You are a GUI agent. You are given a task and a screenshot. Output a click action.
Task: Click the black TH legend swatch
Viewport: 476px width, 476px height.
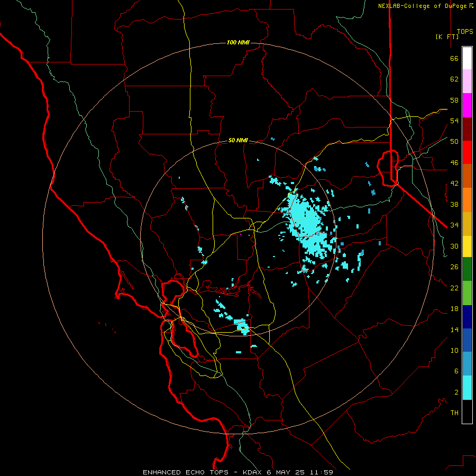pos(467,411)
